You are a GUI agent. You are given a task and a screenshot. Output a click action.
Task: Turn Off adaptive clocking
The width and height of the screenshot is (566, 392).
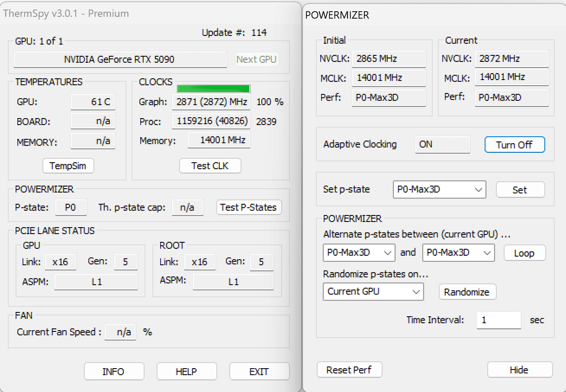(x=514, y=145)
